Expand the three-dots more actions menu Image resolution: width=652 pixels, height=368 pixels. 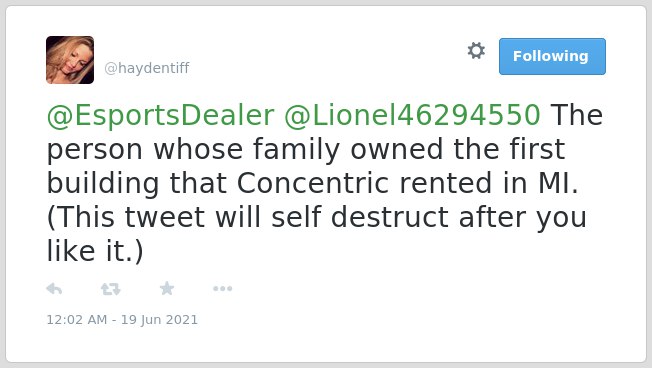pyautogui.click(x=222, y=289)
